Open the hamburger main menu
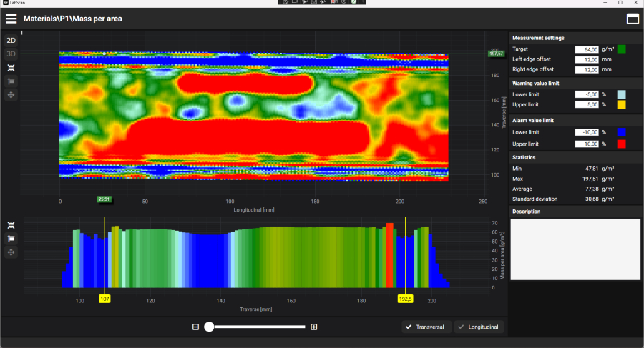 11,19
